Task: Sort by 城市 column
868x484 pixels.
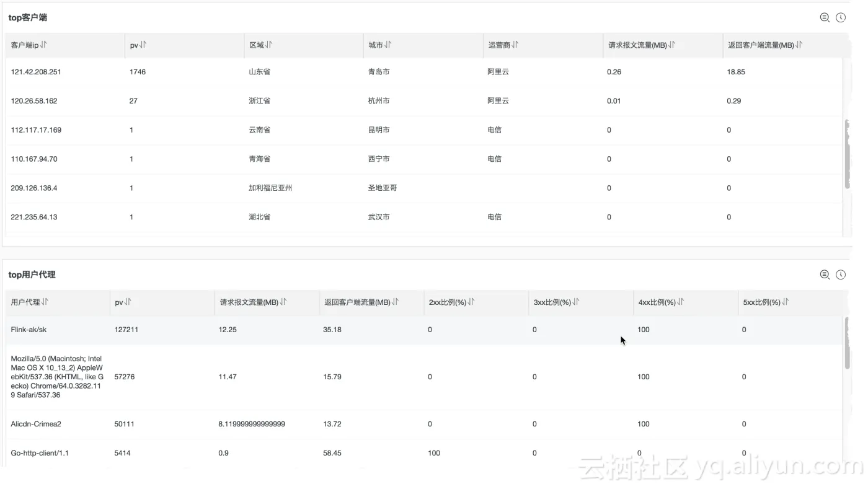Action: [x=387, y=45]
